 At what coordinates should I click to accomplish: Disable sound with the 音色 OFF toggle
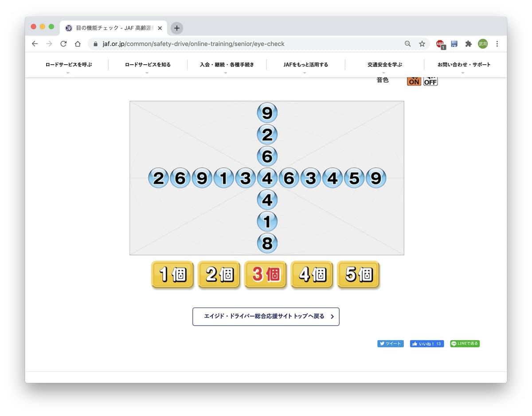coord(430,80)
